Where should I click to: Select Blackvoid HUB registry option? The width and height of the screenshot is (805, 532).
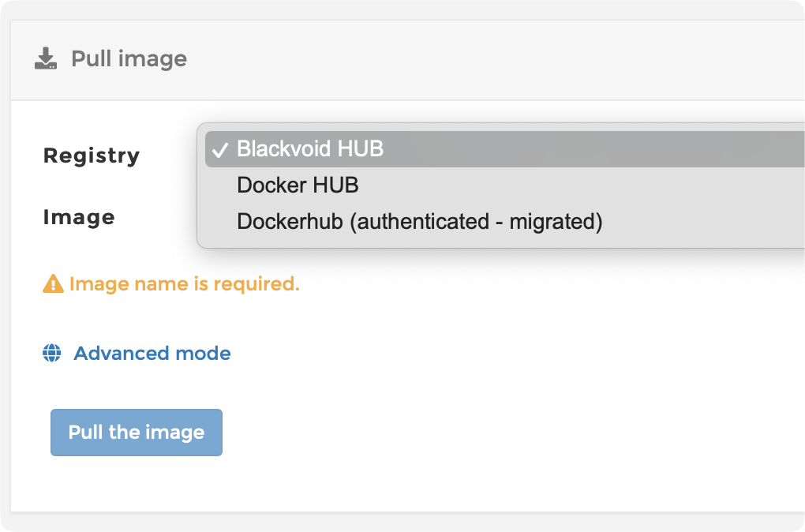coord(504,149)
